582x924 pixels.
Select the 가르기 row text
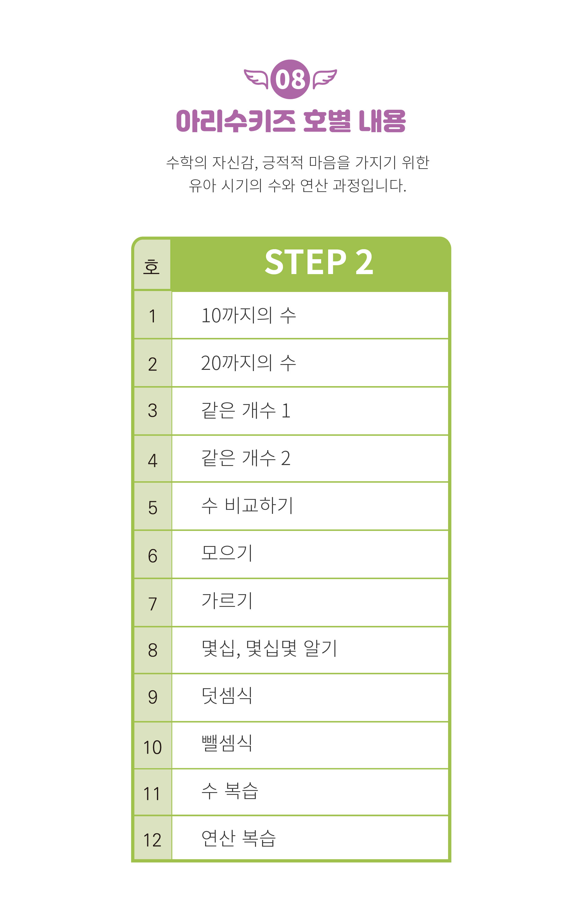pos(227,601)
